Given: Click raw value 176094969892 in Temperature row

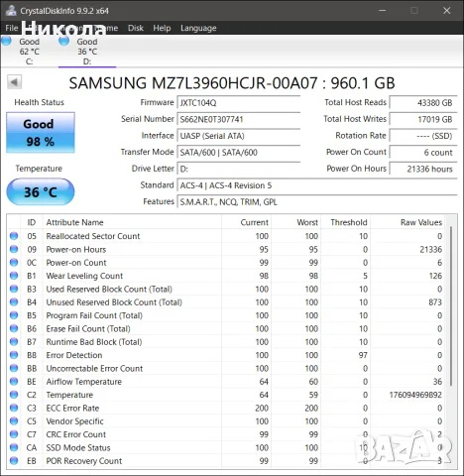Looking at the screenshot, I should 415,395.
